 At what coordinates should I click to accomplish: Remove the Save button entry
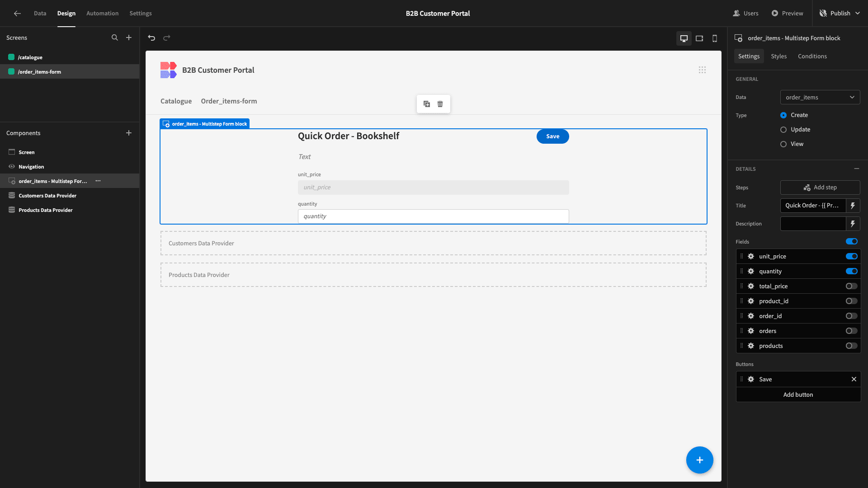click(854, 379)
